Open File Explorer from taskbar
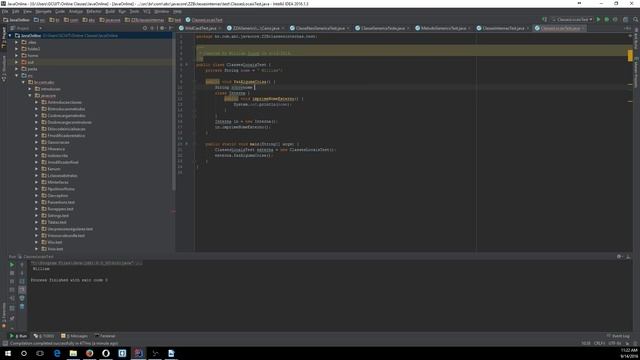Image resolution: width=640 pixels, height=360 pixels. click(73, 353)
